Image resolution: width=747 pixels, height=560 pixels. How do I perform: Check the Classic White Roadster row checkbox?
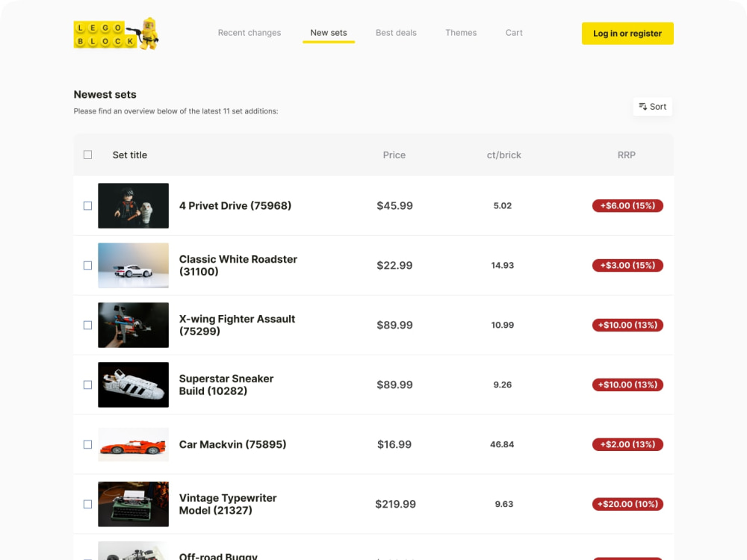87,265
